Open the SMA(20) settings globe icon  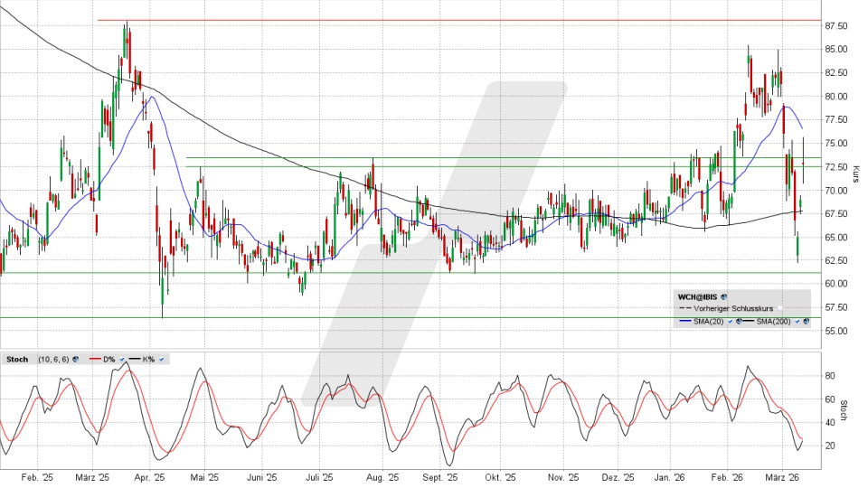tap(739, 322)
